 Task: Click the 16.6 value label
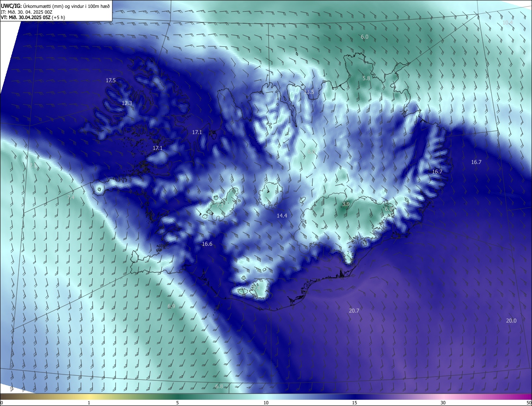pos(207,244)
